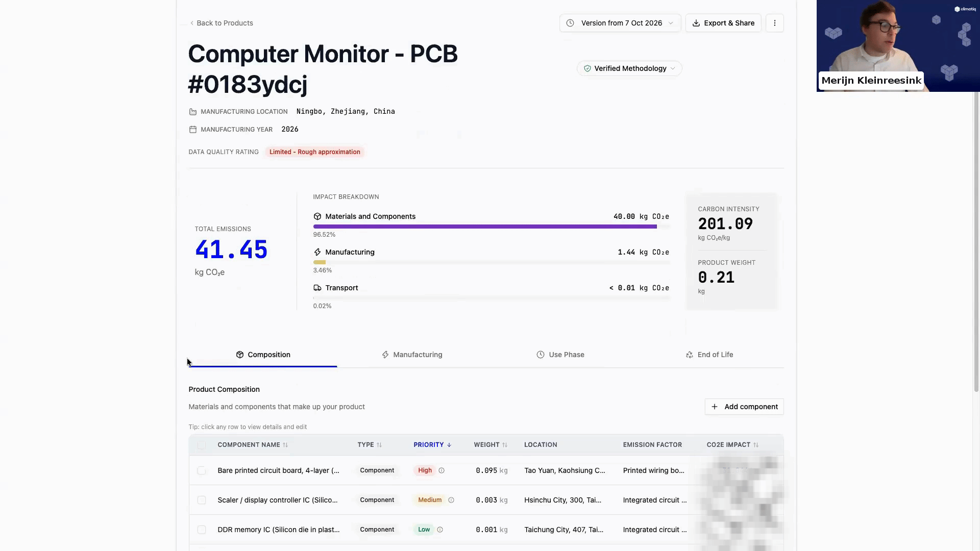Switch to the Composition tab

263,355
